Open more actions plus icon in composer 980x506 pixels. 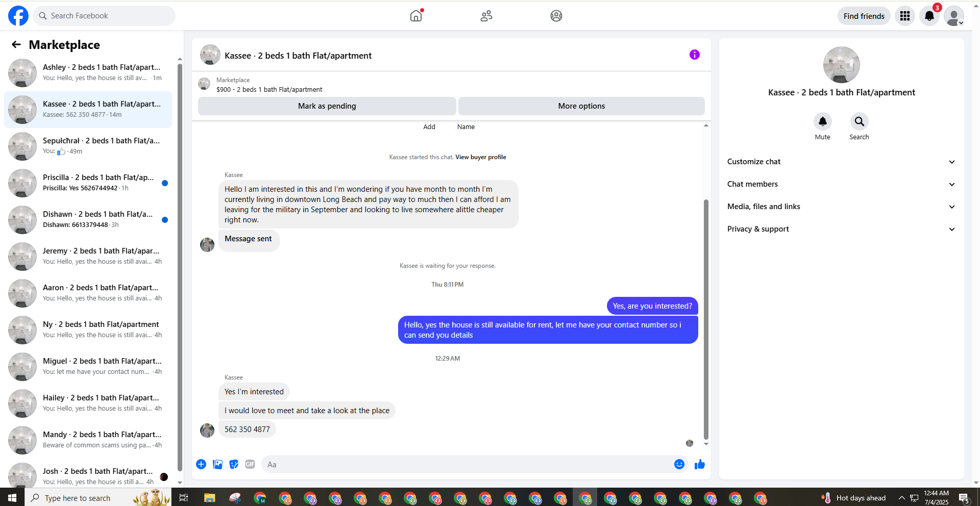[201, 464]
